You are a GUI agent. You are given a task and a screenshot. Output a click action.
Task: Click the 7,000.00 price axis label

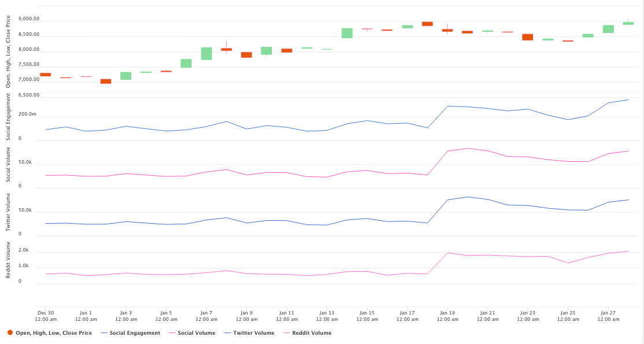29,80
